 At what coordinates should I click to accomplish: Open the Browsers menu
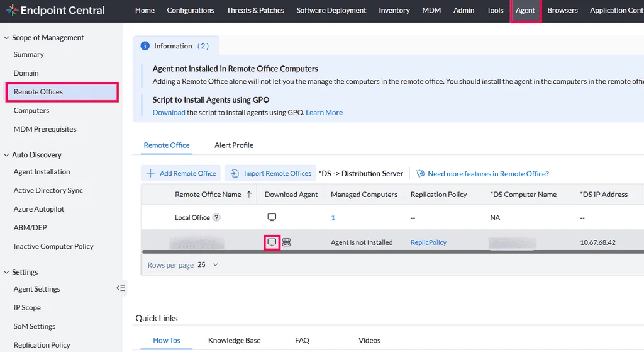tap(562, 10)
